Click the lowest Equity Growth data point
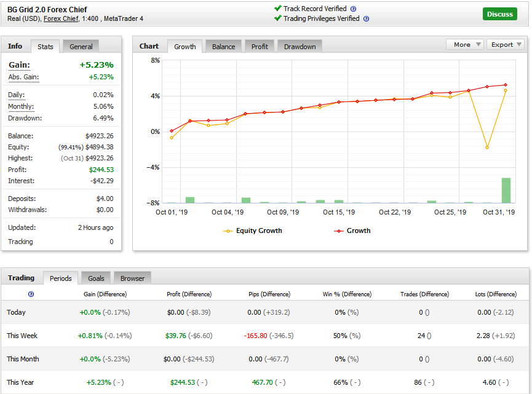 coord(487,148)
